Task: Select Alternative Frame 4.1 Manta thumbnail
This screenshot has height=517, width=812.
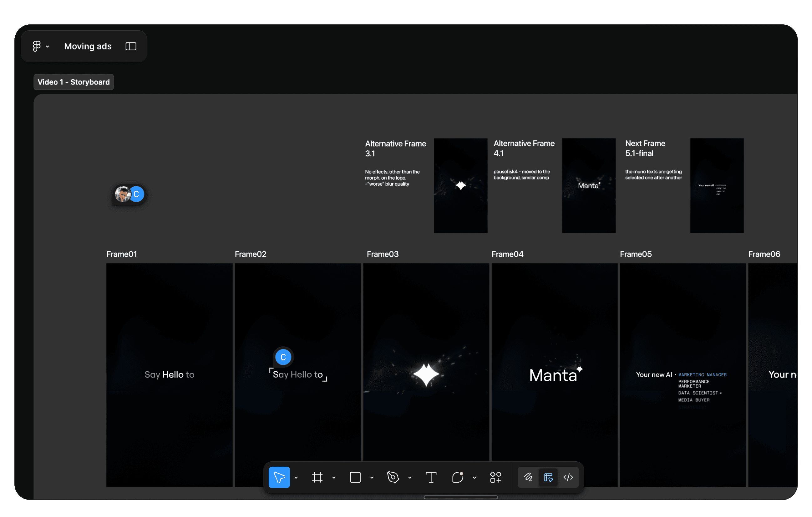Action: [588, 185]
